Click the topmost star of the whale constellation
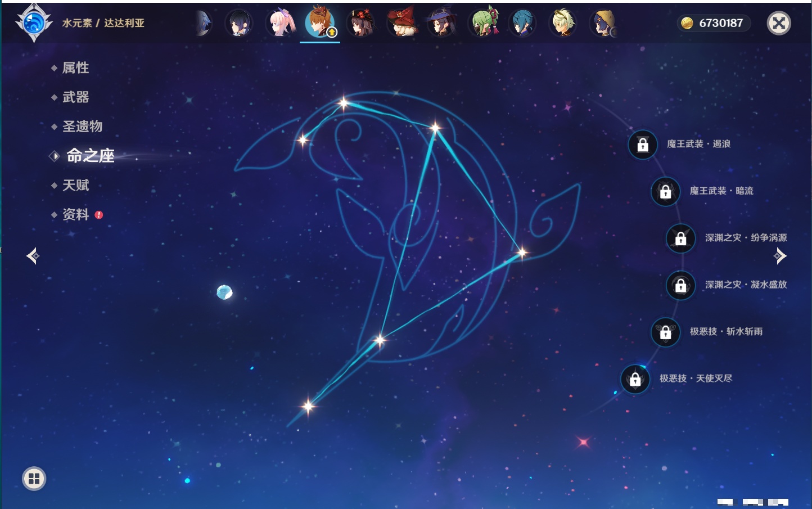Screen dimensions: 812x509 coord(343,103)
